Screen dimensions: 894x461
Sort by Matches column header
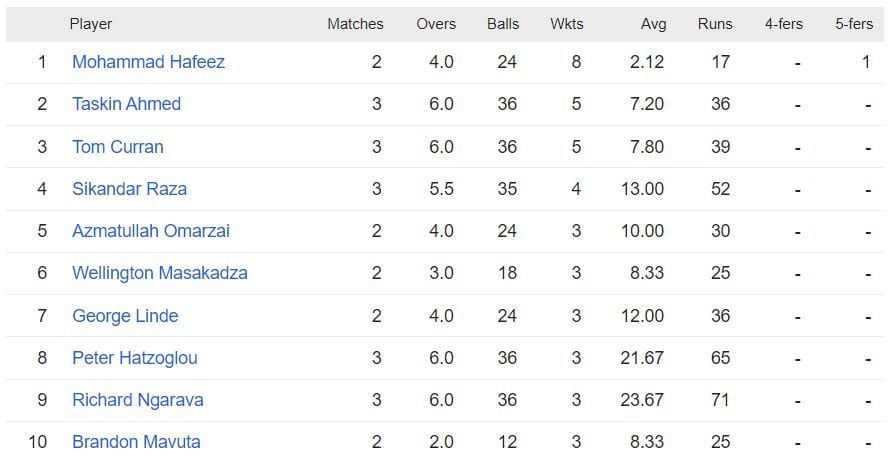click(355, 23)
